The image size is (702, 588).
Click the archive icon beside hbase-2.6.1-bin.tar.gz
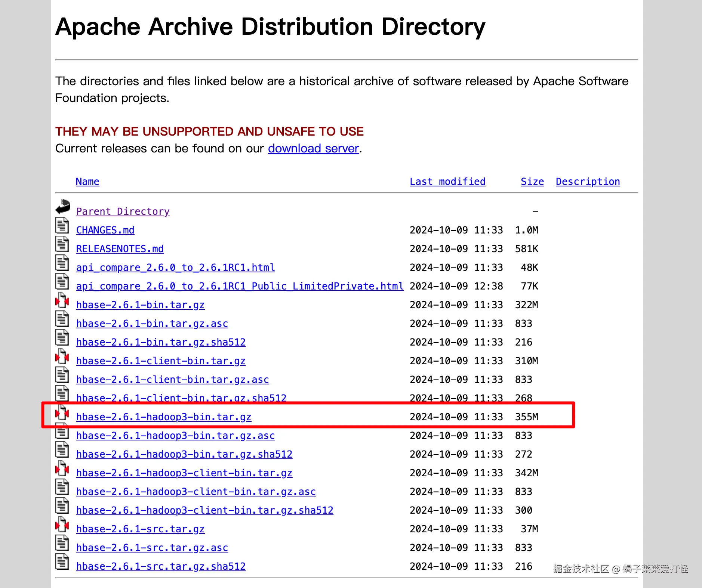coord(62,300)
